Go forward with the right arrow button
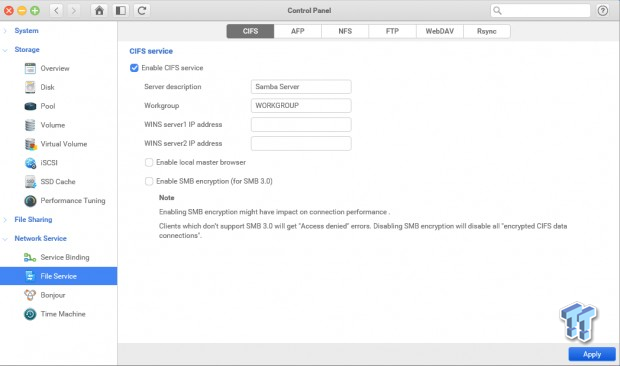The image size is (620, 366). pyautogui.click(x=74, y=10)
